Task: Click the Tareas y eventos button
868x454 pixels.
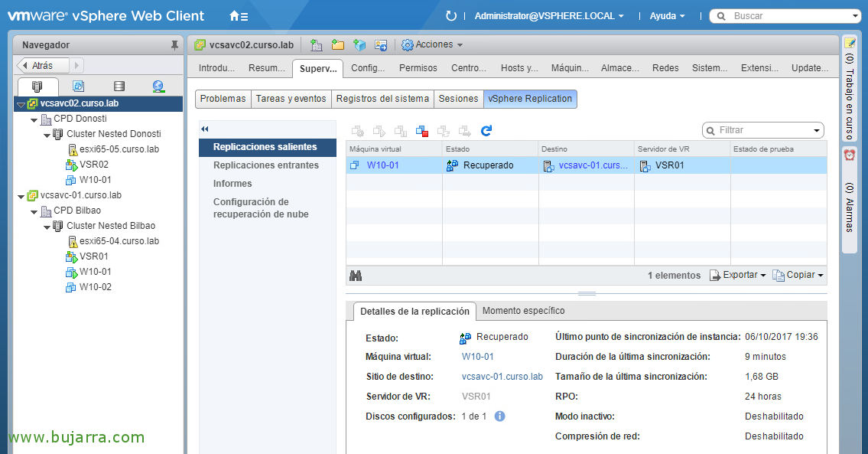Action: [x=291, y=99]
